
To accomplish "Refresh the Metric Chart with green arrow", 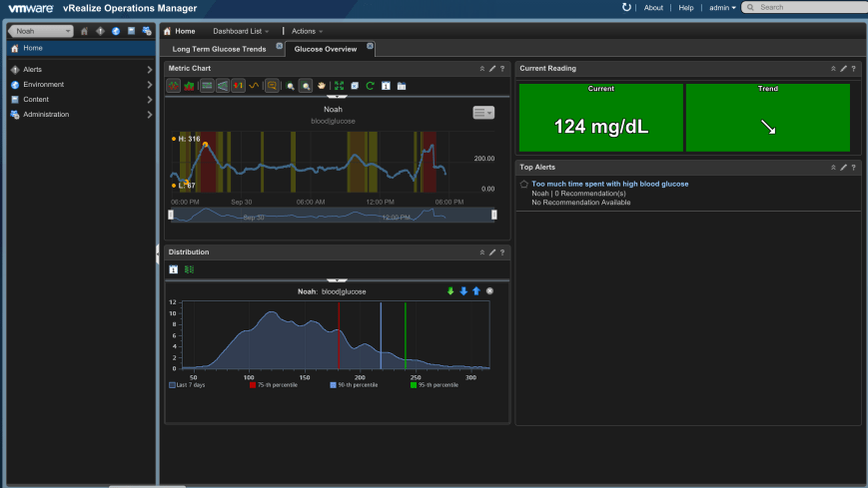I will click(x=371, y=86).
